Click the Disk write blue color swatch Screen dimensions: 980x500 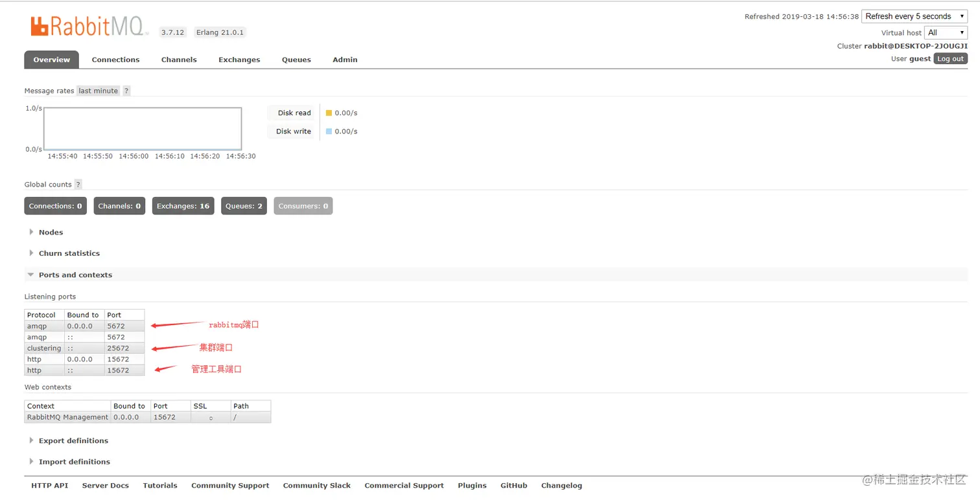pos(329,131)
